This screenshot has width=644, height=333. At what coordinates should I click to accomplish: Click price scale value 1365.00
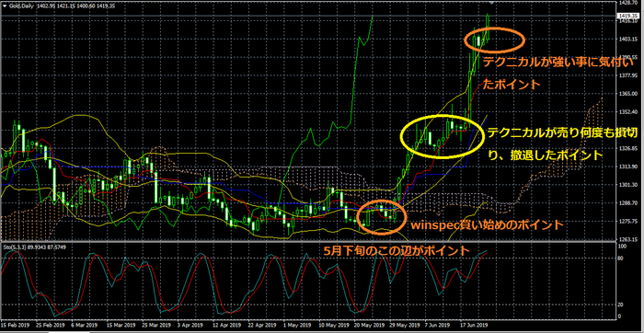pos(627,94)
